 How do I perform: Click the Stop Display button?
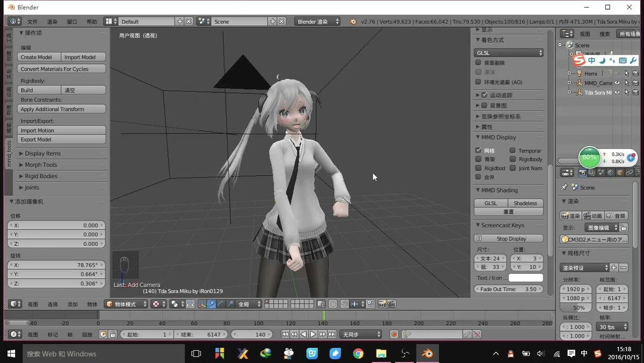[508, 239]
